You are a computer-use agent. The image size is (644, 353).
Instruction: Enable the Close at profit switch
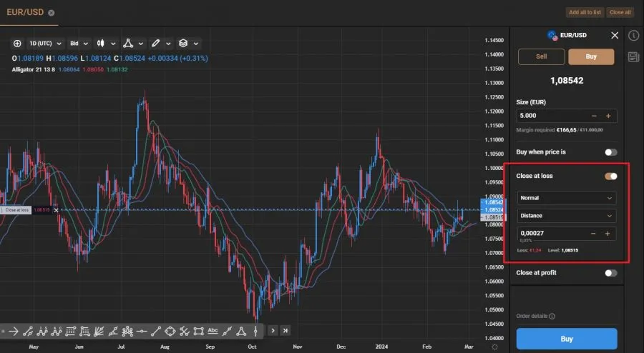[x=611, y=273]
